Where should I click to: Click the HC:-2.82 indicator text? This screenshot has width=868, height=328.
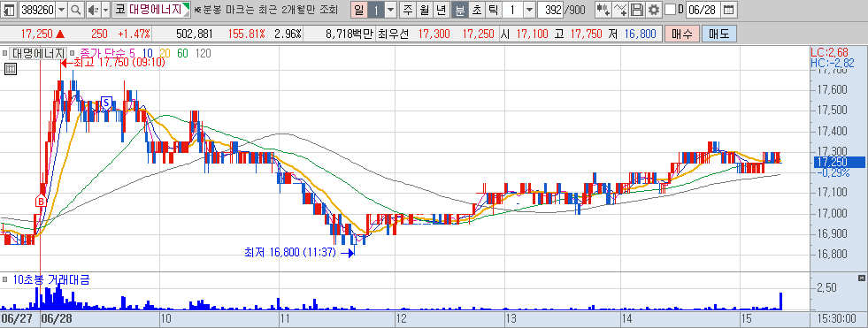(x=832, y=63)
